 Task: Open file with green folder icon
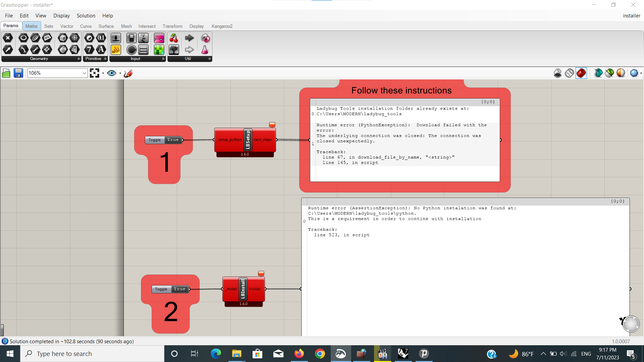[6, 73]
